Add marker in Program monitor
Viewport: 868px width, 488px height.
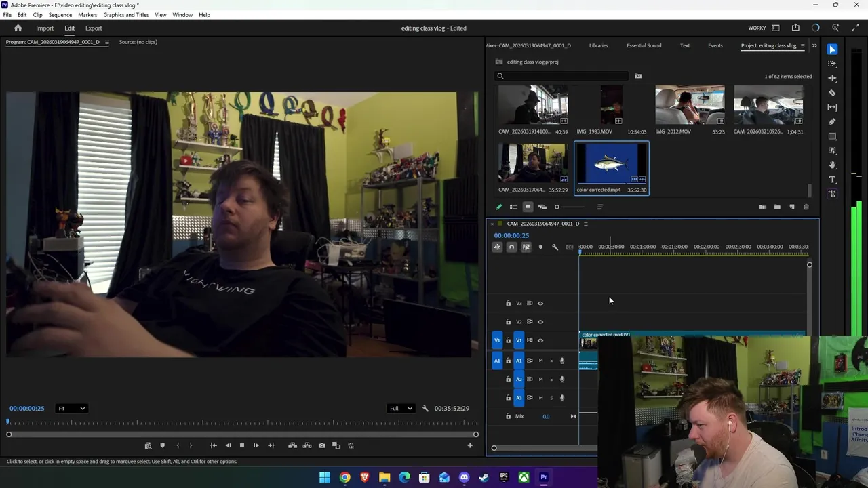pyautogui.click(x=162, y=445)
